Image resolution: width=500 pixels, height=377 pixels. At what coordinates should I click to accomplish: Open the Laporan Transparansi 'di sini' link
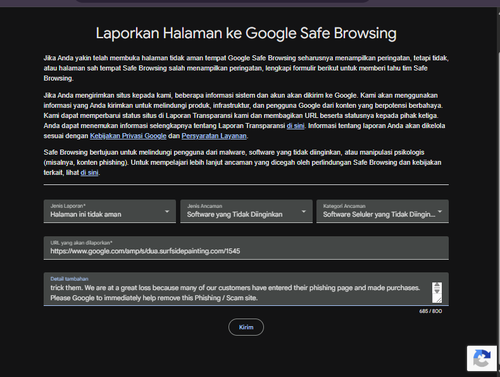(x=295, y=126)
